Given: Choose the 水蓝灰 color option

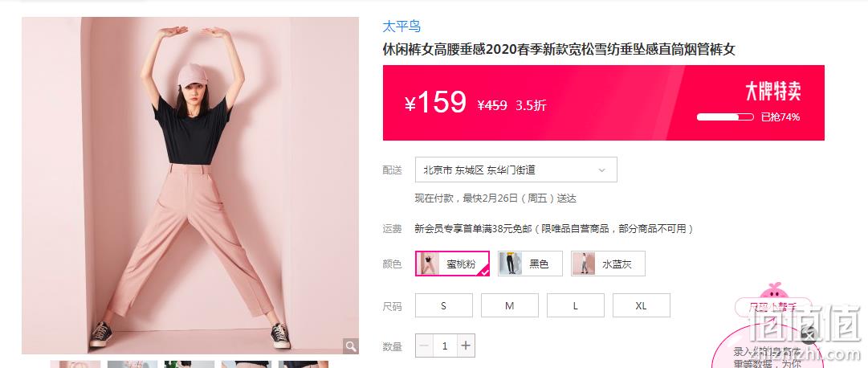Looking at the screenshot, I should 608,264.
